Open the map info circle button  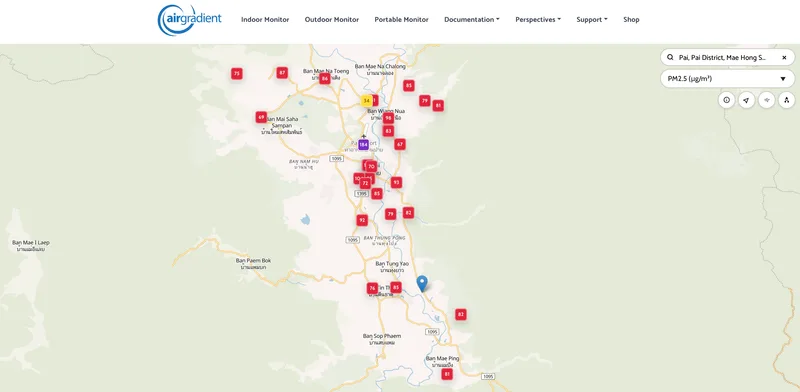(727, 100)
